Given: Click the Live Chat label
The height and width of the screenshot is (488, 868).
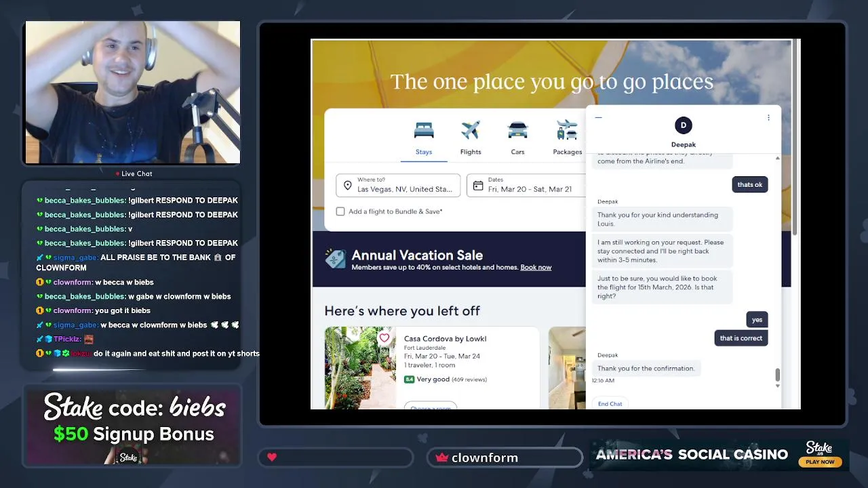Looking at the screenshot, I should pyautogui.click(x=136, y=174).
